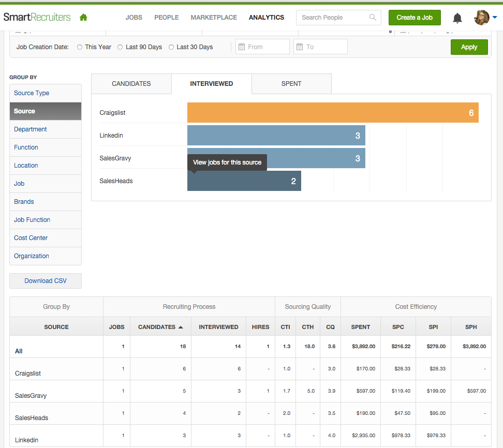The height and width of the screenshot is (448, 503).
Task: Click the user profile avatar
Action: pos(481,18)
